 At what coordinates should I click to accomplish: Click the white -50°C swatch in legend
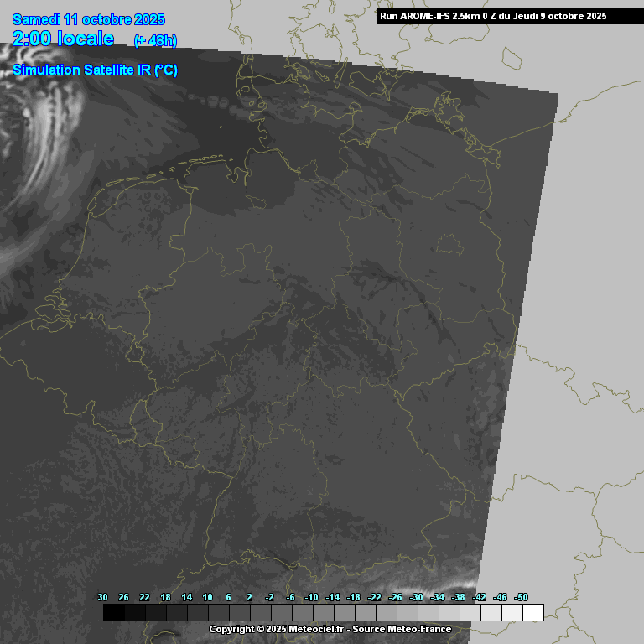532,613
